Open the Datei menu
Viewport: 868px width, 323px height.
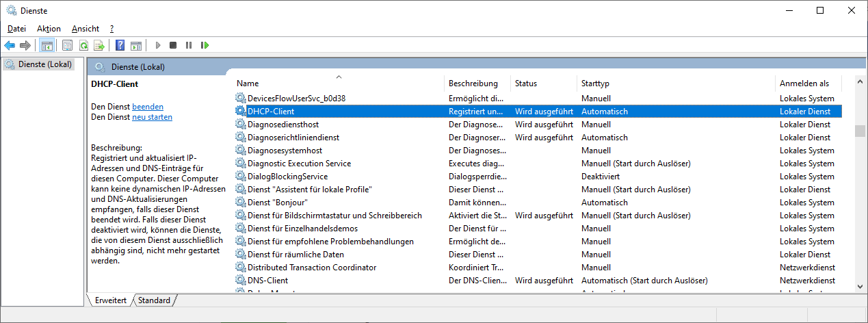pos(17,29)
